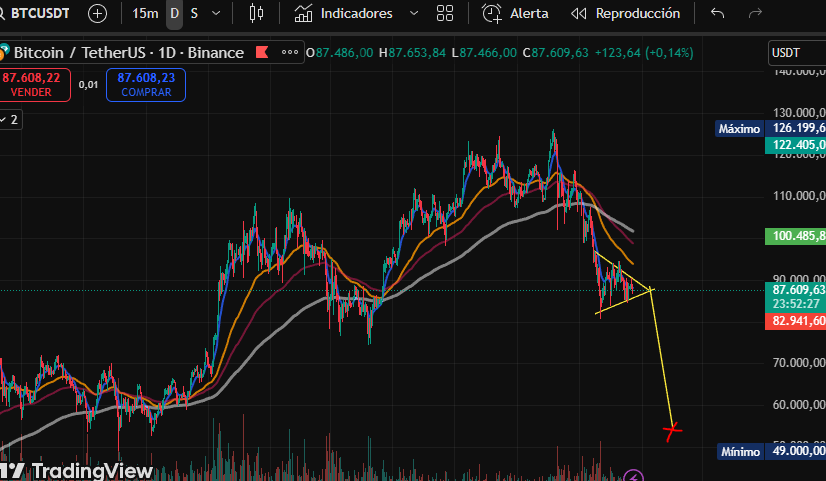This screenshot has height=481, width=826.
Task: Click the purple lightning bolt icon
Action: pyautogui.click(x=634, y=476)
